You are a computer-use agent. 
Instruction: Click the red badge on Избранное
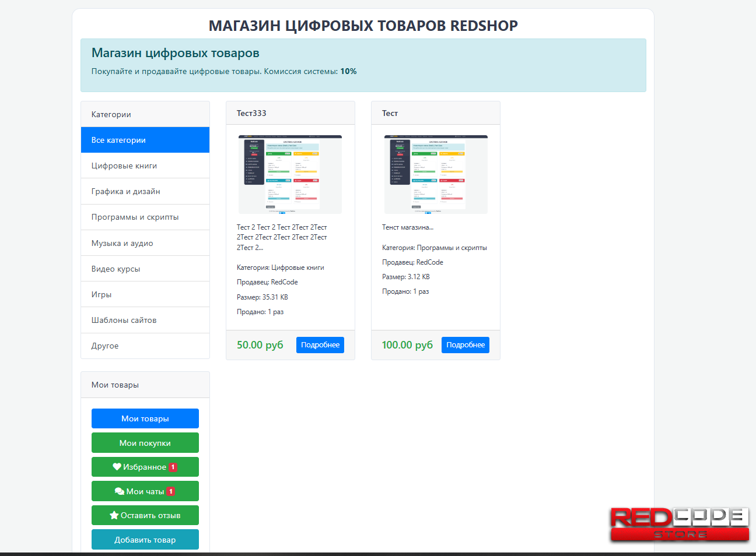pyautogui.click(x=173, y=467)
